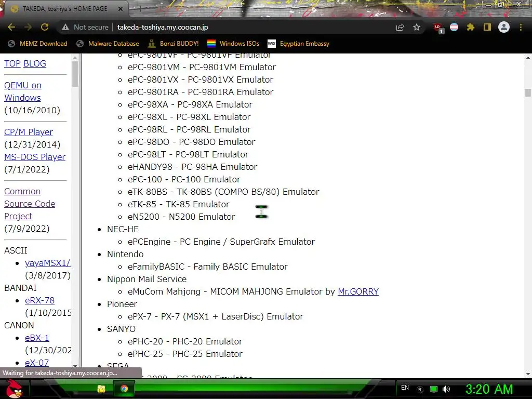
Task: Click the ePCEngine - PC Engine / SuperGrafx entry
Action: tap(221, 242)
